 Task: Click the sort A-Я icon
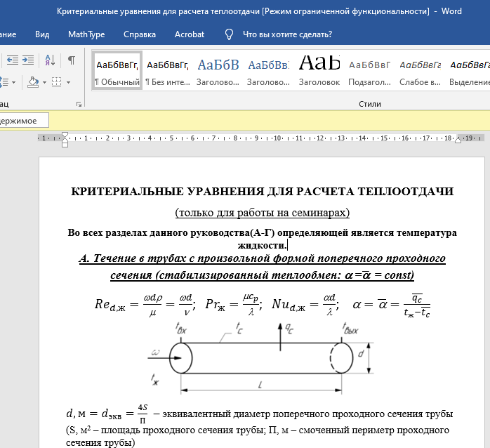click(x=49, y=60)
